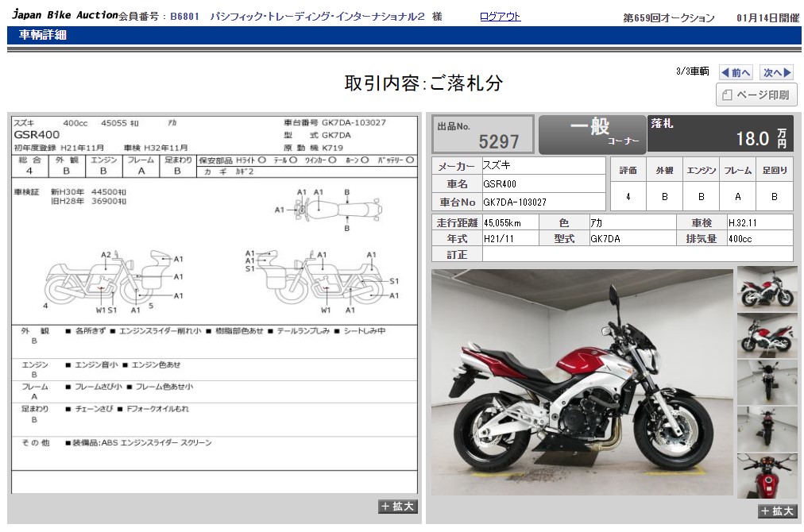Go to previous vehicle with 前へ button

736,73
